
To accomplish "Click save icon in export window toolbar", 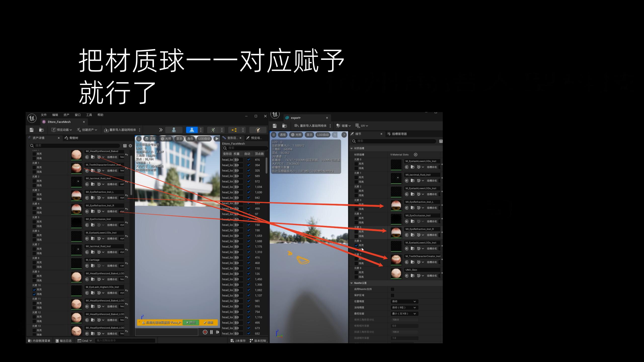I will 275,126.
